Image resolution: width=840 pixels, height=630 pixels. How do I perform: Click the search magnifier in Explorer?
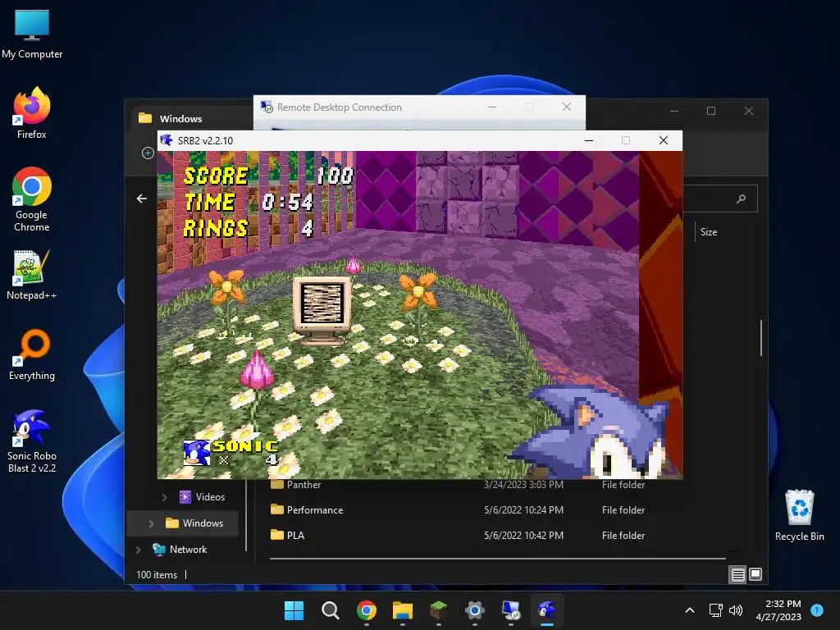pos(742,199)
